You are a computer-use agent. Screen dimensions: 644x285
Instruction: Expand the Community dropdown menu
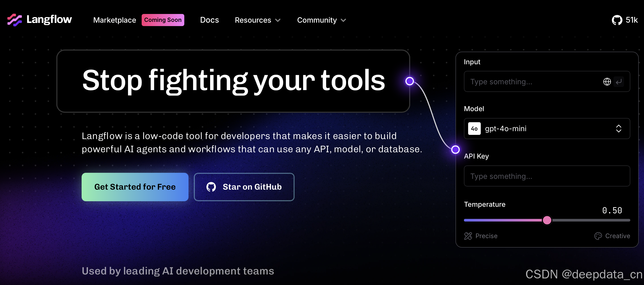pyautogui.click(x=321, y=20)
